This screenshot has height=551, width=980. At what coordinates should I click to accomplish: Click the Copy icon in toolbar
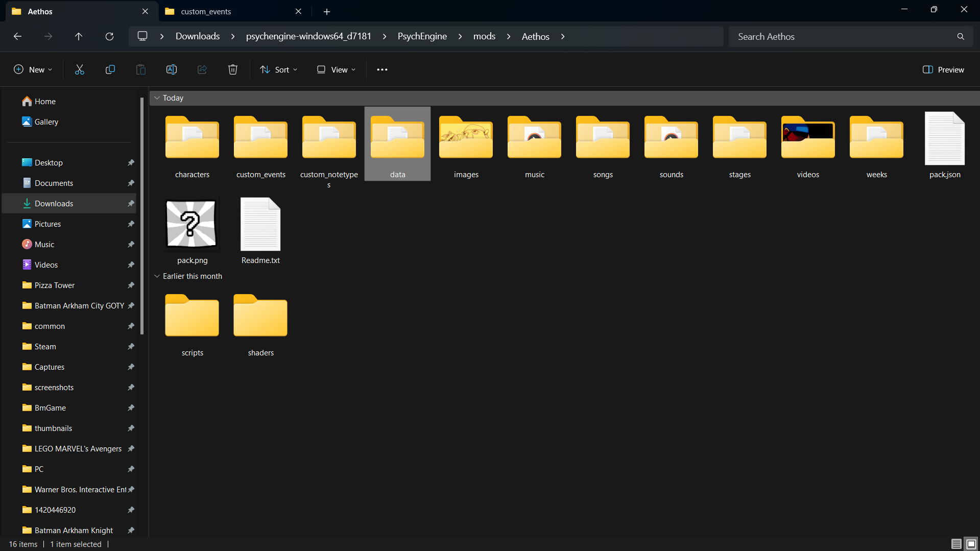tap(110, 69)
